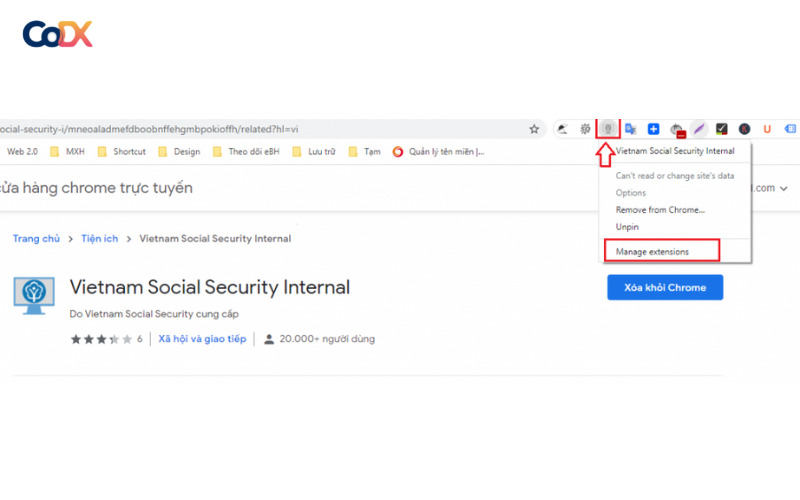Select Manage extensions menu entry
This screenshot has width=800, height=500.
(x=662, y=251)
